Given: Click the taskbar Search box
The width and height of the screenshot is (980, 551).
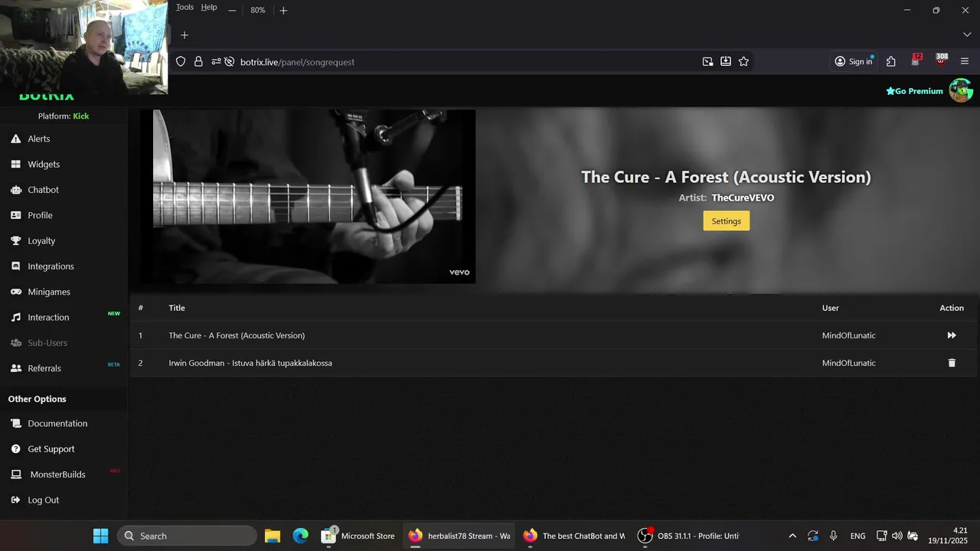Looking at the screenshot, I should coord(187,536).
